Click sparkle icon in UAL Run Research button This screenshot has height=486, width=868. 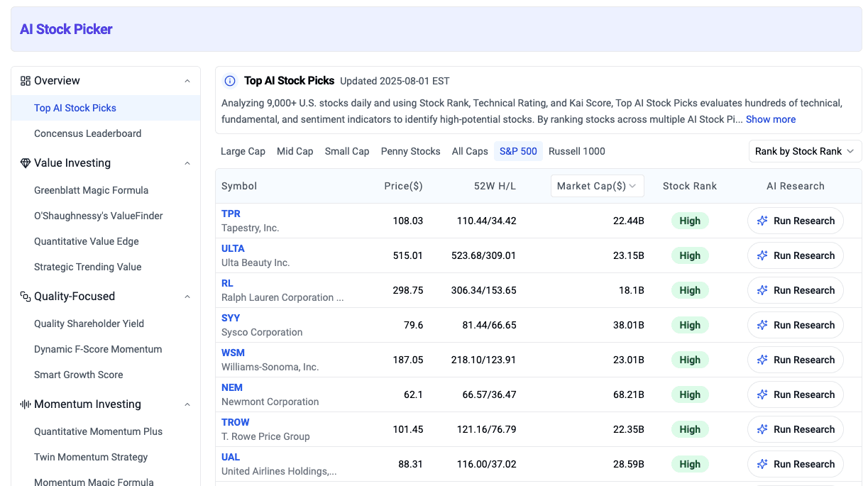tap(762, 464)
